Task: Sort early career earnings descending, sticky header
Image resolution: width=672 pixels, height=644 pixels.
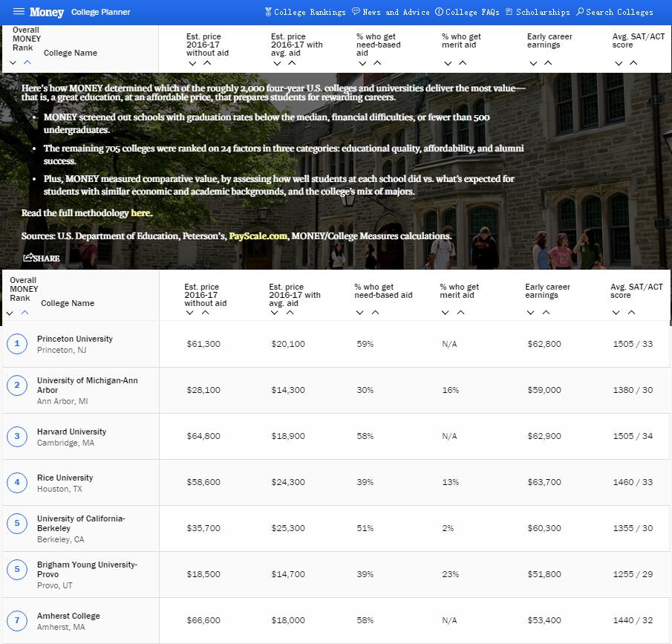Action: tap(533, 63)
